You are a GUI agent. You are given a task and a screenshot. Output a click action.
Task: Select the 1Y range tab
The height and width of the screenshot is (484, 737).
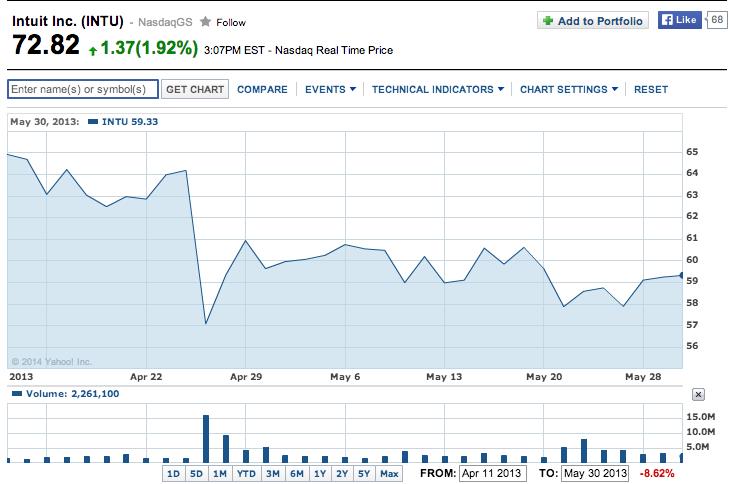[x=320, y=474]
